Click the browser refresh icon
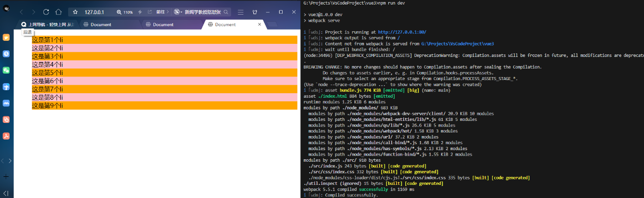 point(46,12)
